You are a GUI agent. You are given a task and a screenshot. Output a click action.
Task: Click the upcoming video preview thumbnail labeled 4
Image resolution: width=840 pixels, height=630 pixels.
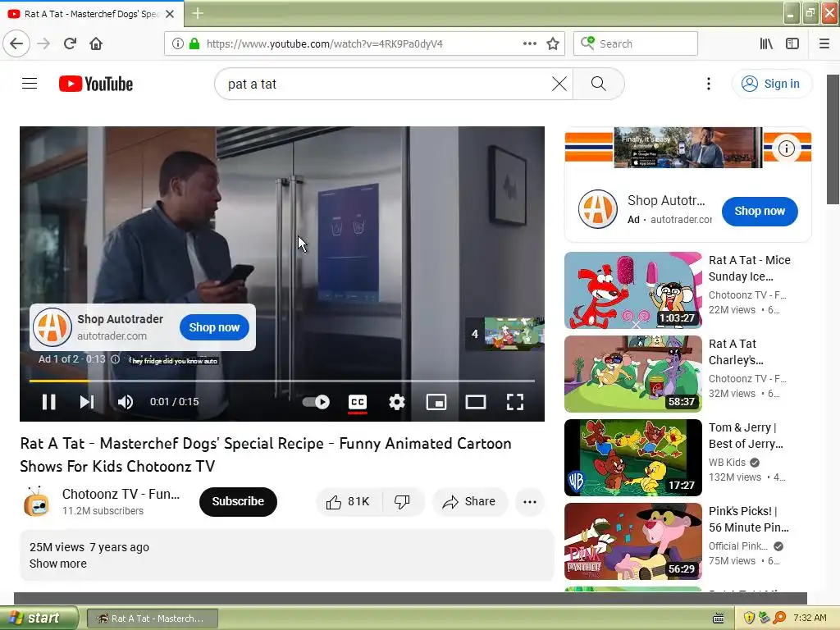point(504,334)
